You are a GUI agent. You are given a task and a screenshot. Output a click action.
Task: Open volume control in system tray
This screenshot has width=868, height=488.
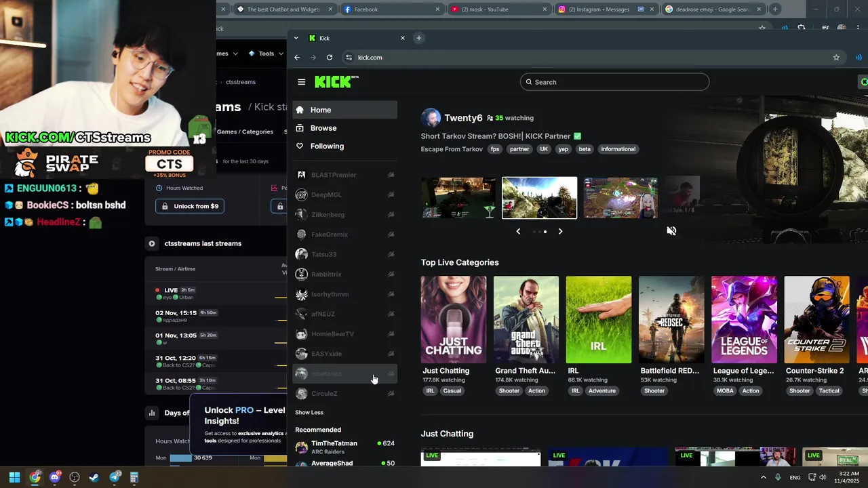(x=823, y=477)
